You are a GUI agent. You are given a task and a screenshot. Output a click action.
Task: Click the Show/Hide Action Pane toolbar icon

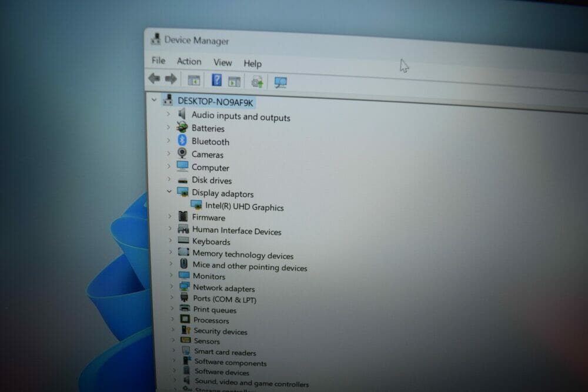235,81
